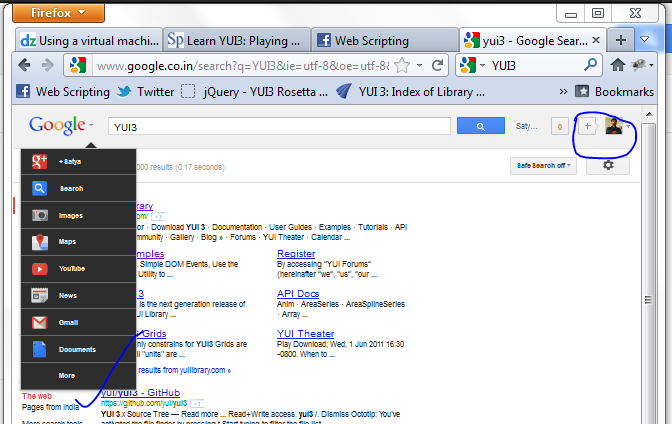This screenshot has height=424, width=672.
Task: Go back to previous page
Action: click(24, 65)
